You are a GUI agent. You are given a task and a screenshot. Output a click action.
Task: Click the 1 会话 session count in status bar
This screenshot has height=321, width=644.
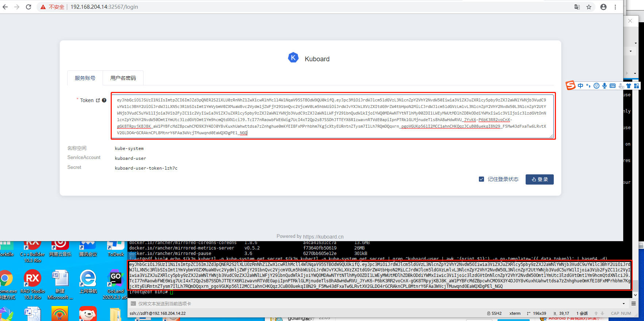click(582, 313)
